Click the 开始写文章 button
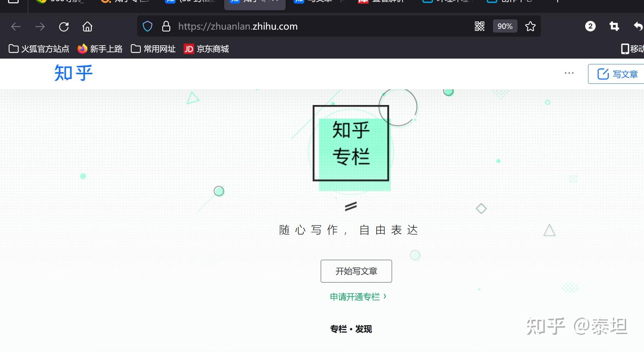The image size is (644, 352). tap(356, 271)
